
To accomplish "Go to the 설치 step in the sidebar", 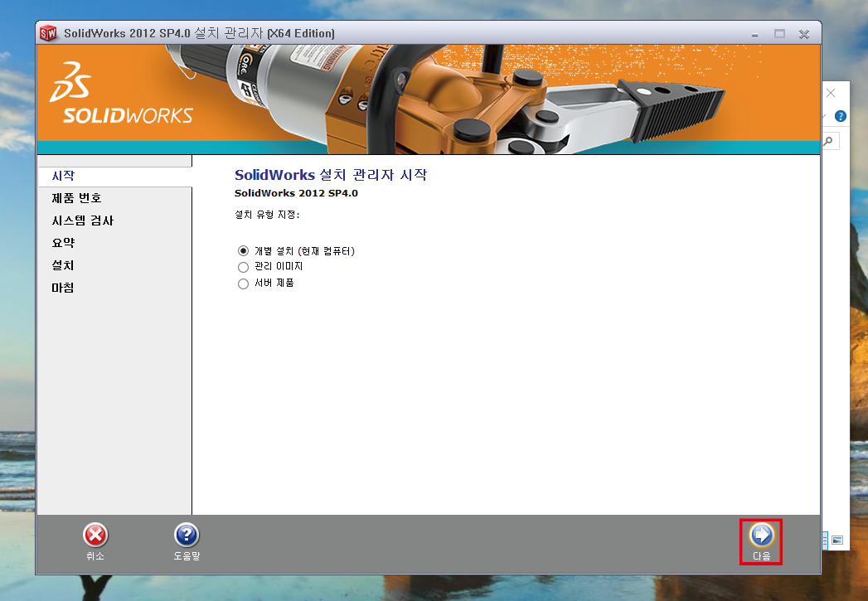I will pyautogui.click(x=62, y=265).
